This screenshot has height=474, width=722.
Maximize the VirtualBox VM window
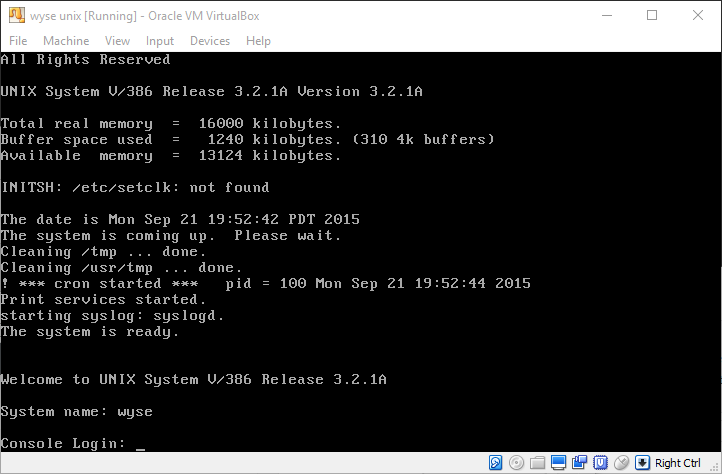pos(652,15)
